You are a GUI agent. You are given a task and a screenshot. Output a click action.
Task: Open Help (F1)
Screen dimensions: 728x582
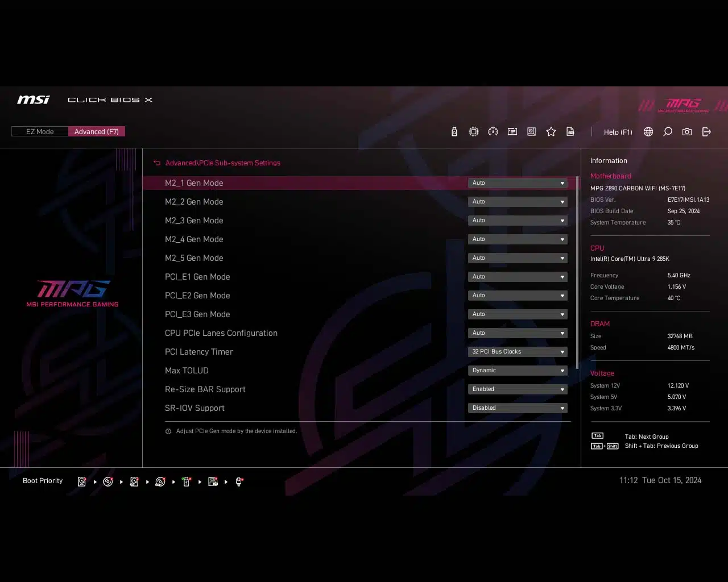[618, 132]
